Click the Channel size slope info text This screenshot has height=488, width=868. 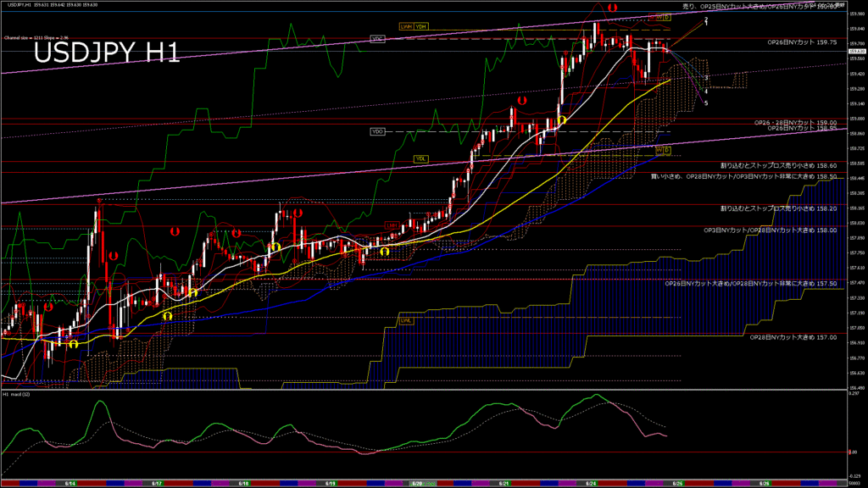(x=34, y=38)
